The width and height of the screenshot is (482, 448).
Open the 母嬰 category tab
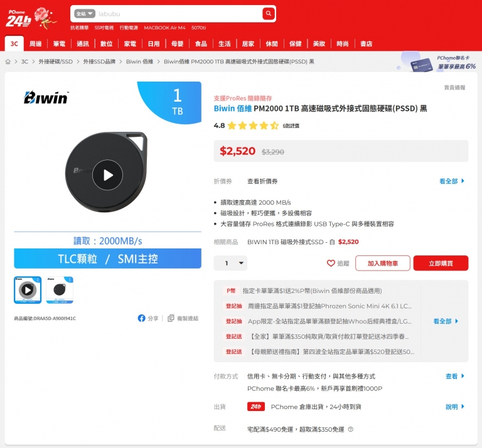pyautogui.click(x=178, y=44)
